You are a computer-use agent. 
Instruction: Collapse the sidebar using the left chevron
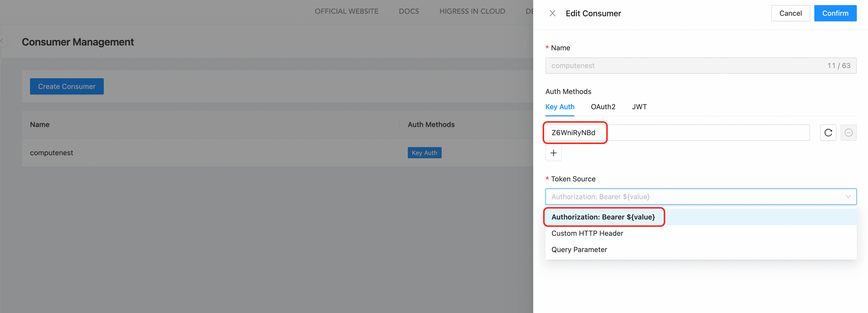(2, 41)
